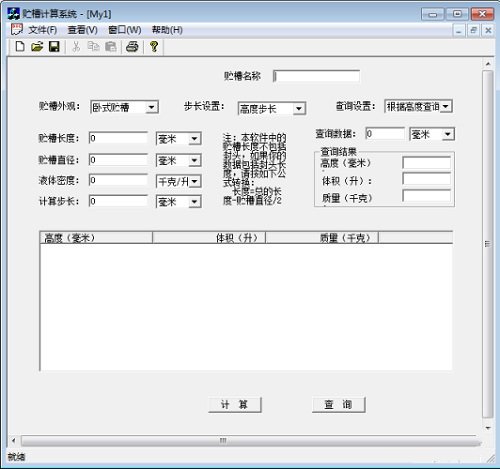
Task: Click the 质量（千克） column header
Action: pyautogui.click(x=322, y=238)
